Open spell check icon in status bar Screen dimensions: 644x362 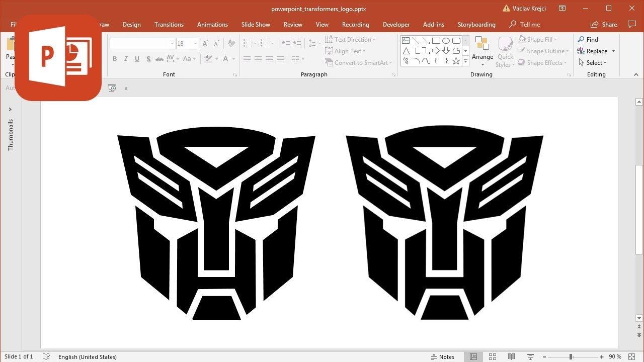click(x=46, y=356)
